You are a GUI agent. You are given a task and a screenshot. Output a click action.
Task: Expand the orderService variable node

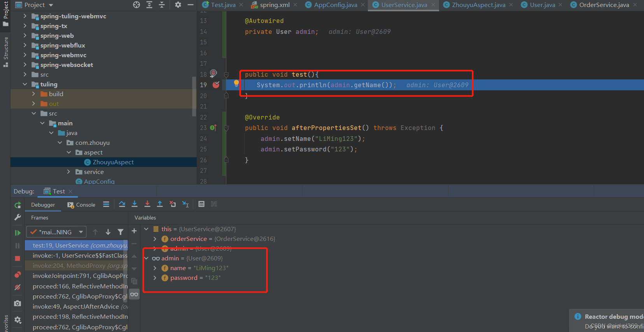tap(155, 239)
